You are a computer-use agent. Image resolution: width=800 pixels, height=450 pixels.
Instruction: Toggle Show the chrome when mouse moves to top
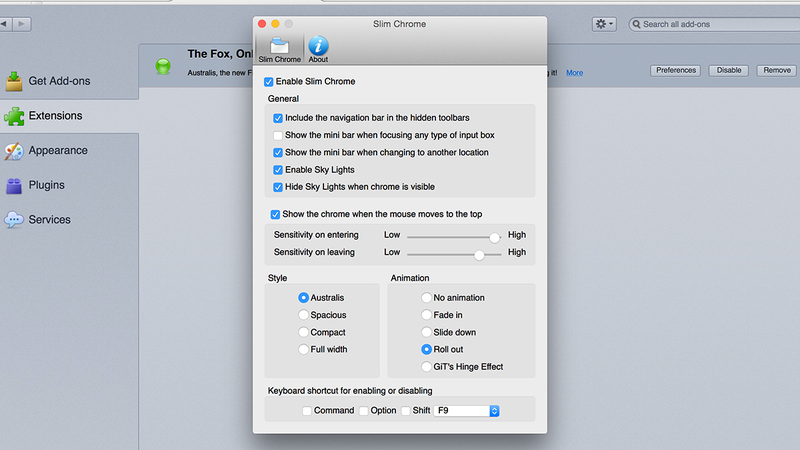click(275, 214)
